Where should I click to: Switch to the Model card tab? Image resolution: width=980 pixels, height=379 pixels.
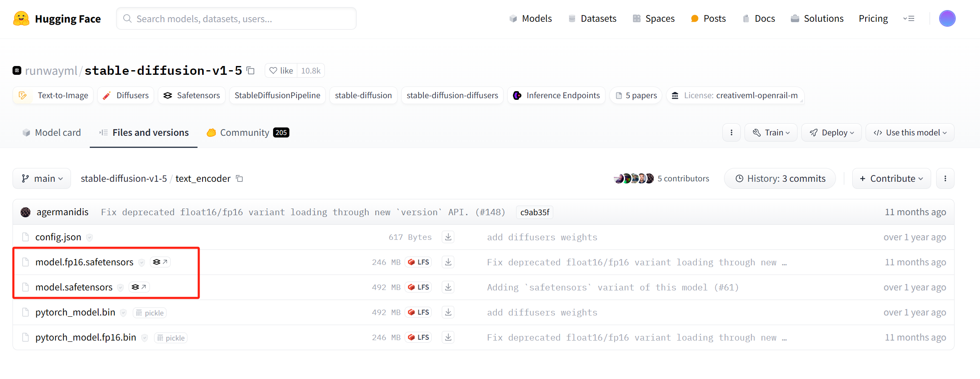[x=51, y=132]
